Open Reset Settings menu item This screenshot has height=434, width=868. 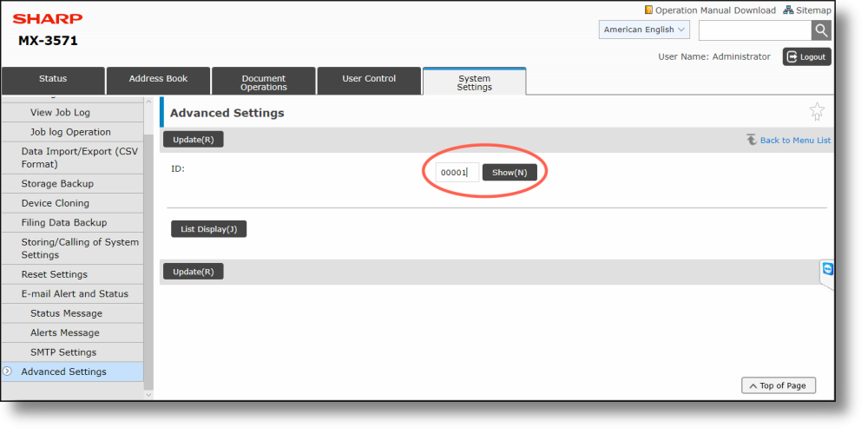[x=72, y=274]
